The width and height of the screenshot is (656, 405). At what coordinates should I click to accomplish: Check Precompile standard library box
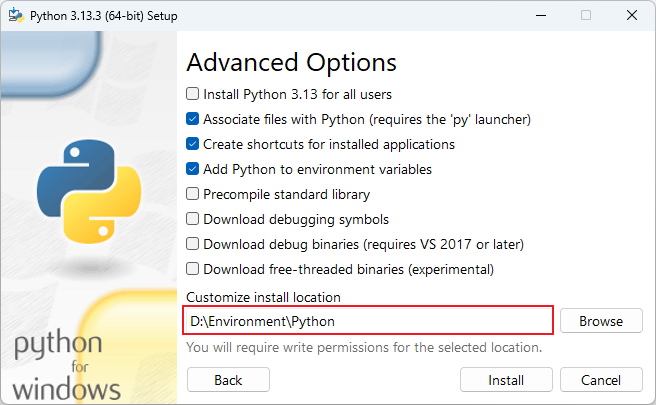193,194
